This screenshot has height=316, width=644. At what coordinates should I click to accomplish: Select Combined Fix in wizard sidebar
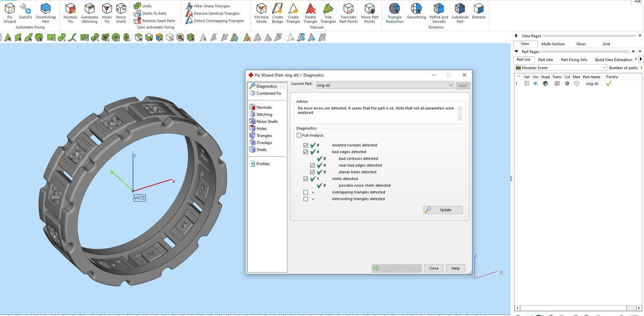(x=265, y=93)
